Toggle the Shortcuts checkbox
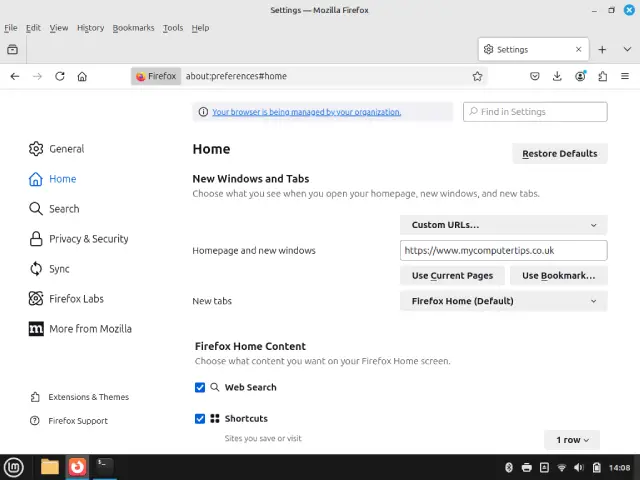 [200, 419]
